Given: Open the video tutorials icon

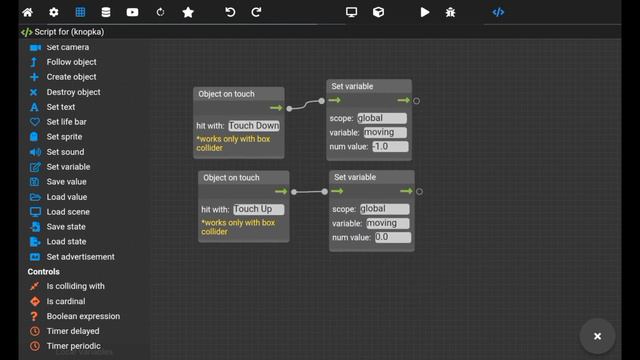Looking at the screenshot, I should pos(132,12).
